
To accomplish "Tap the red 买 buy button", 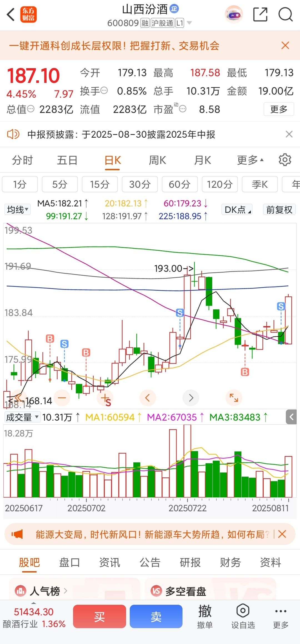I will click(99, 616).
